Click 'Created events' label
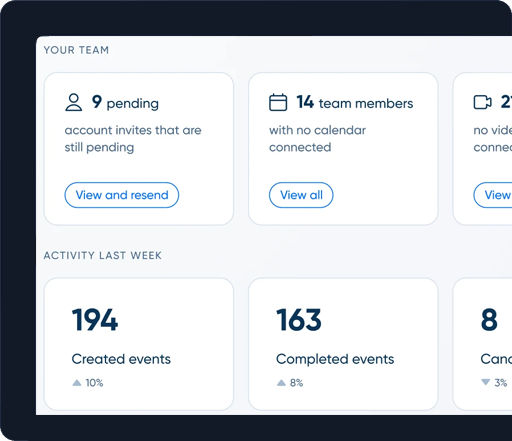The height and width of the screenshot is (441, 512). (x=121, y=359)
